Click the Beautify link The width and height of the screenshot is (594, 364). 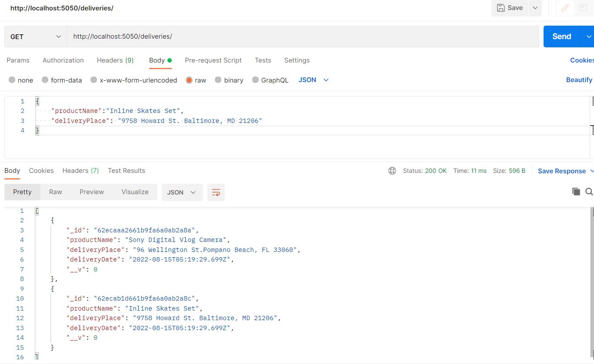pyautogui.click(x=579, y=80)
